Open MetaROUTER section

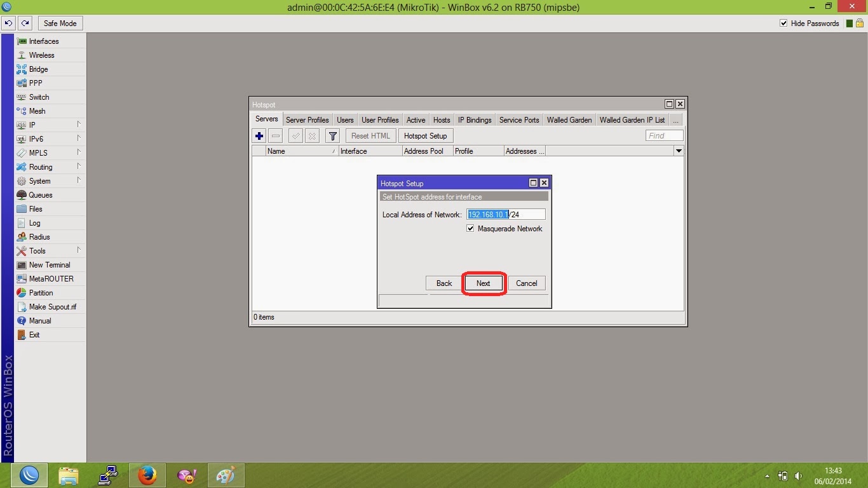coord(50,279)
